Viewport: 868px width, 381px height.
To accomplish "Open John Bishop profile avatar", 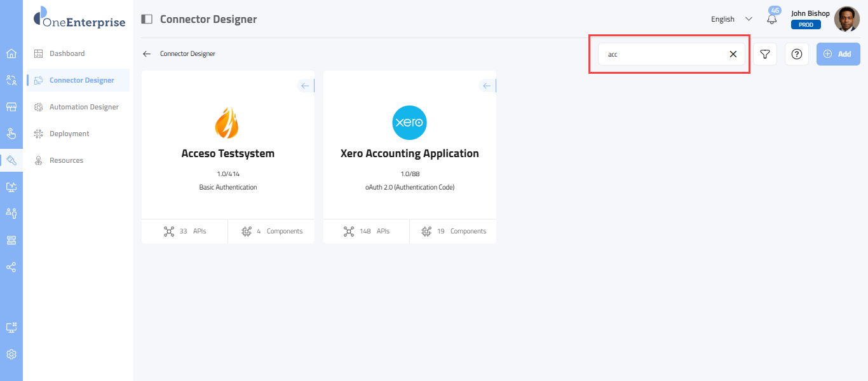I will point(846,19).
